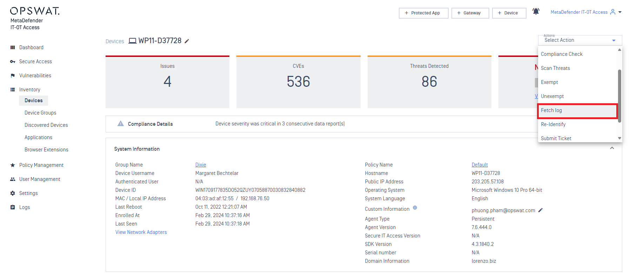
Task: Click the Threats Detected card showing 86
Action: coord(429,82)
